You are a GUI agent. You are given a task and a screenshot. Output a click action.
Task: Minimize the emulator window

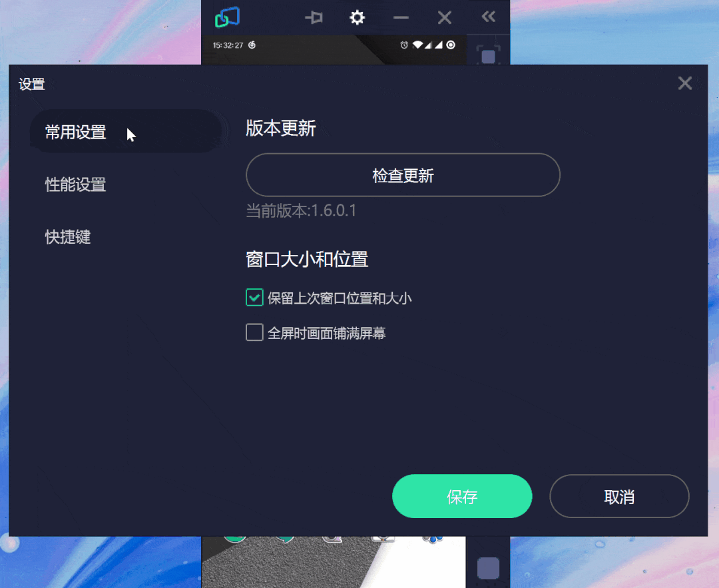400,18
